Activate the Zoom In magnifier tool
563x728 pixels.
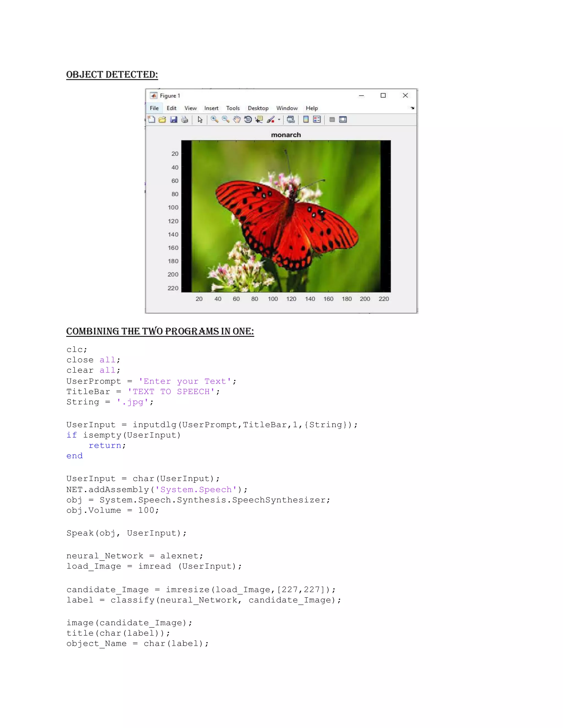click(x=214, y=120)
